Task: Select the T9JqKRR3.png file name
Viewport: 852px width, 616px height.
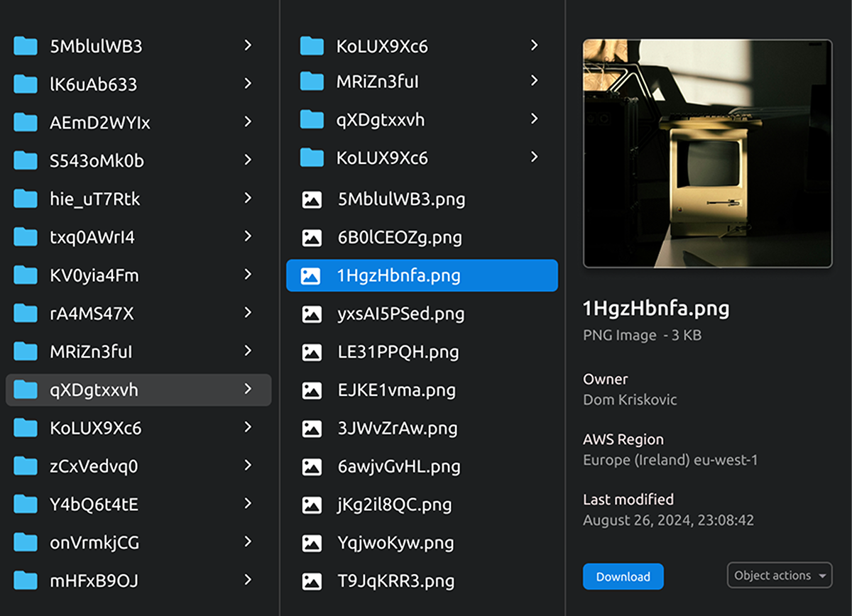Action: [x=396, y=582]
